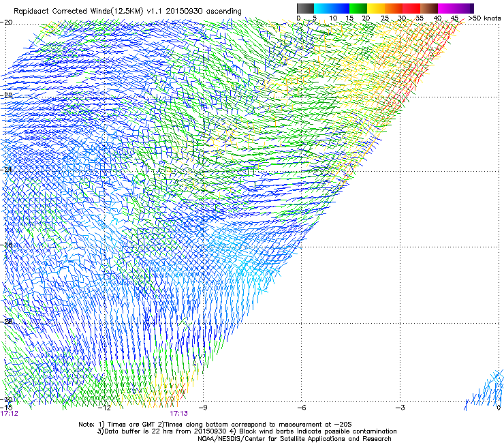Click the '-24' latitude axis label
The width and height of the screenshot is (504, 443).
coord(6,169)
